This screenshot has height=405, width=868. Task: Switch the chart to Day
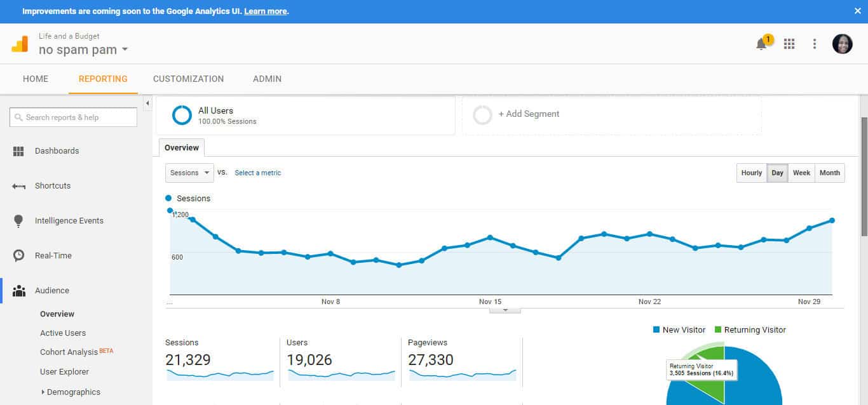click(777, 173)
